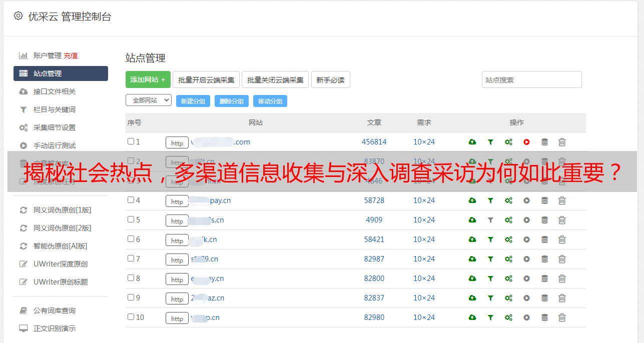Click http button in row 1
This screenshot has height=343, width=644.
pos(177,142)
